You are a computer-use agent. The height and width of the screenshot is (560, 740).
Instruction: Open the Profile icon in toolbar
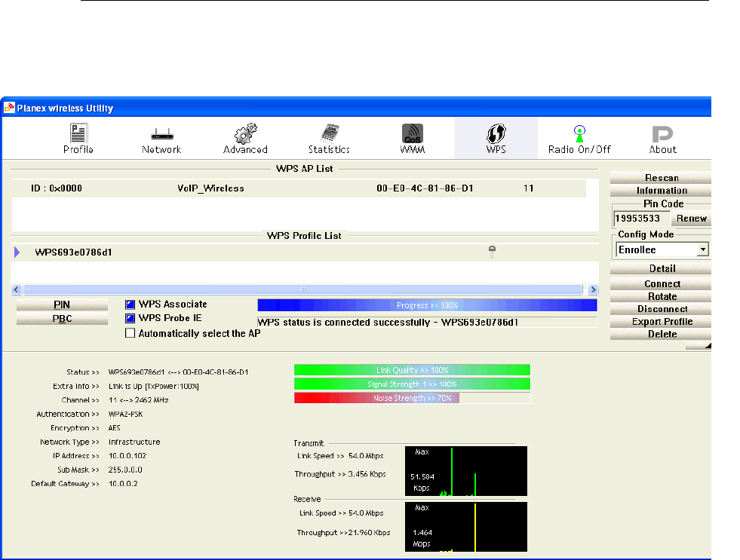[78, 138]
